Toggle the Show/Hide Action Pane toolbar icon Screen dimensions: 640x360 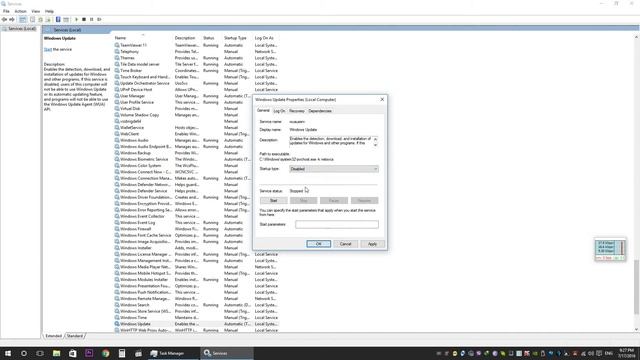pos(66,19)
